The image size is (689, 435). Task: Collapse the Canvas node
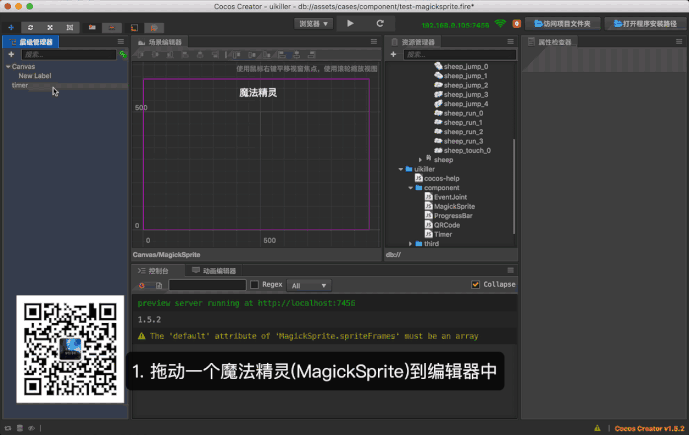[x=8, y=67]
